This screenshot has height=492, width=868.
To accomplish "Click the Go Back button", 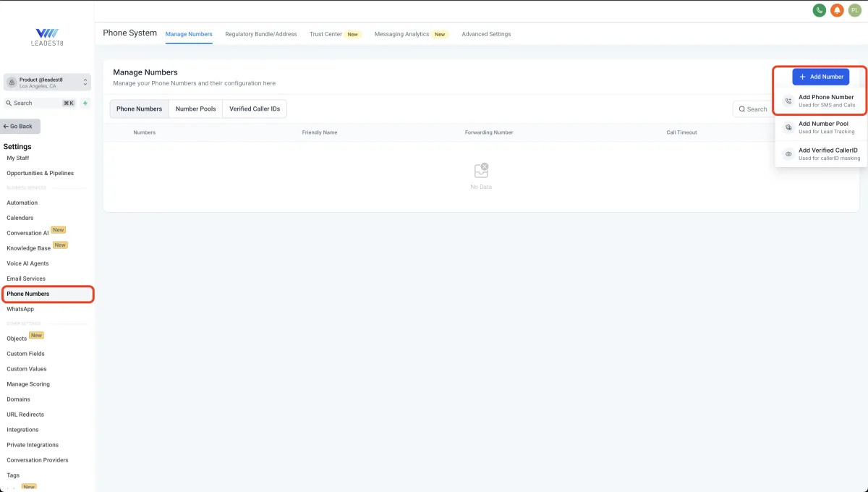I will 20,126.
